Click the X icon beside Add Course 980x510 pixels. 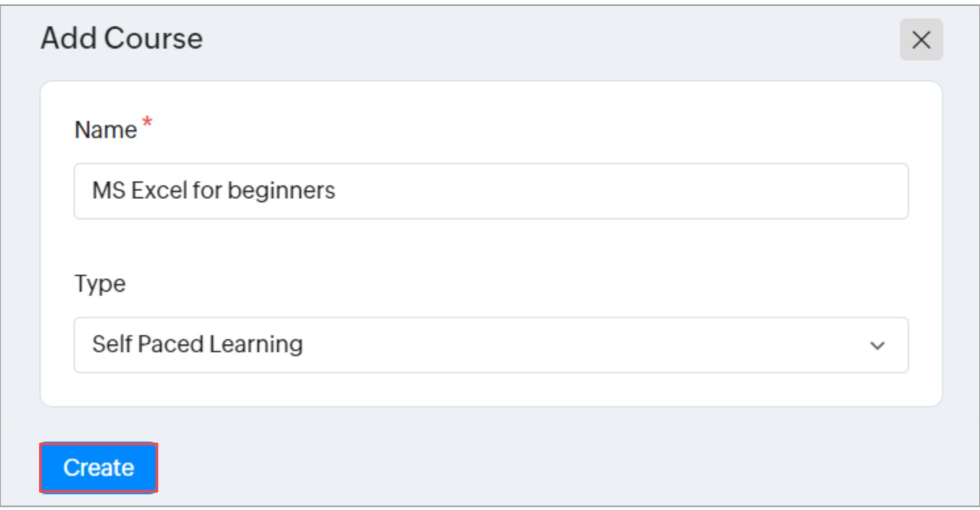[x=921, y=40]
